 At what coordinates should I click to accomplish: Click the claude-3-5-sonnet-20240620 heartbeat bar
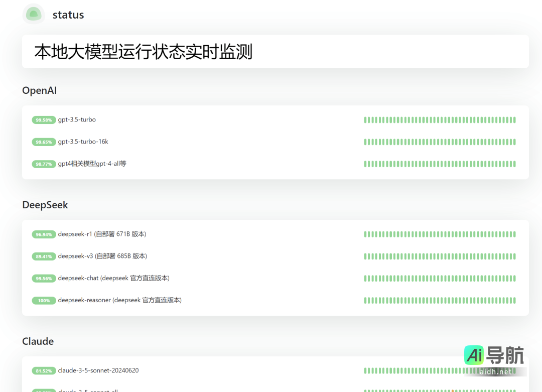click(440, 371)
